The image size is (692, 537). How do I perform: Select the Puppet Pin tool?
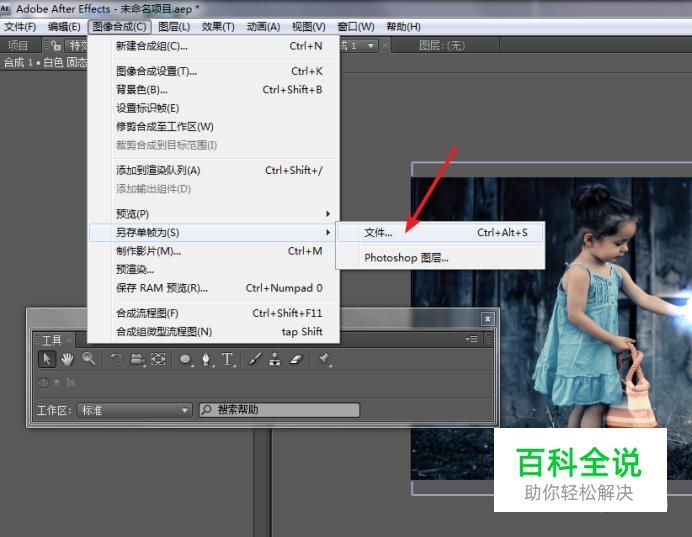323,359
